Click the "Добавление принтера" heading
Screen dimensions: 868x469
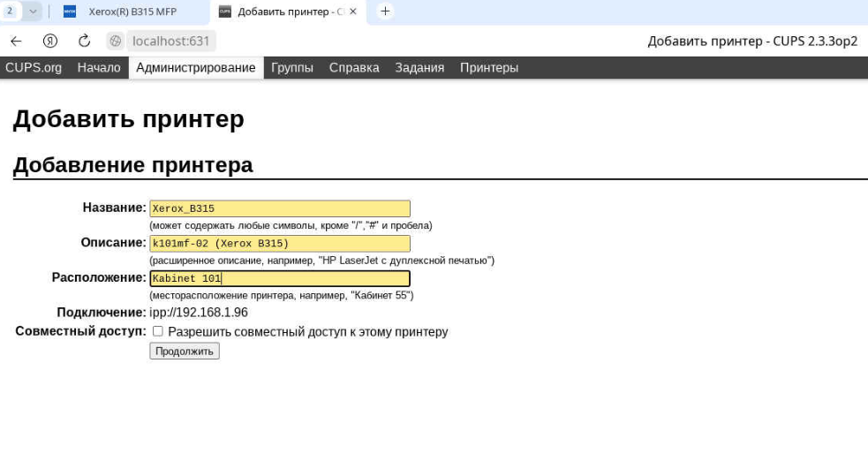pyautogui.click(x=132, y=165)
